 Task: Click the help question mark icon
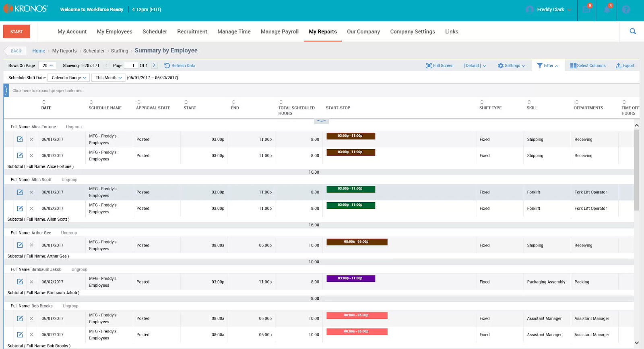pos(626,9)
